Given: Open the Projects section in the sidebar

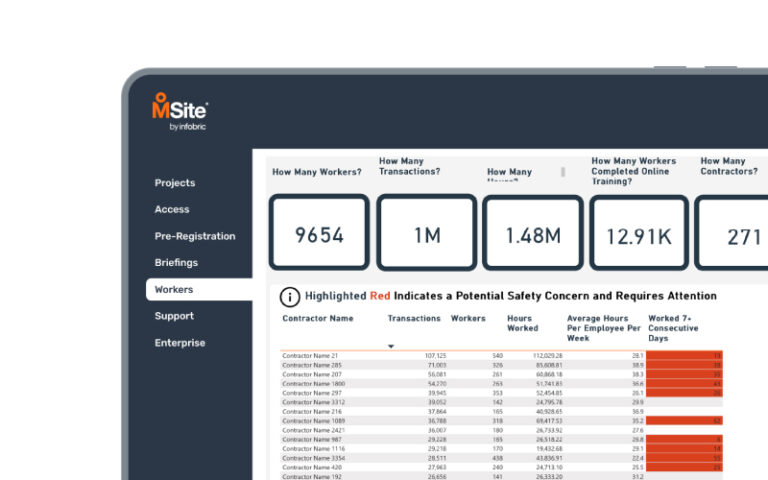Looking at the screenshot, I should (175, 183).
